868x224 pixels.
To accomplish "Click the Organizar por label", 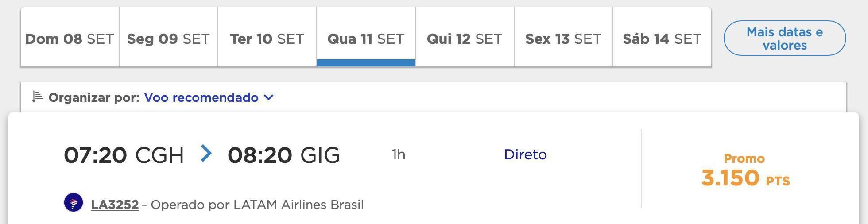I will [94, 97].
